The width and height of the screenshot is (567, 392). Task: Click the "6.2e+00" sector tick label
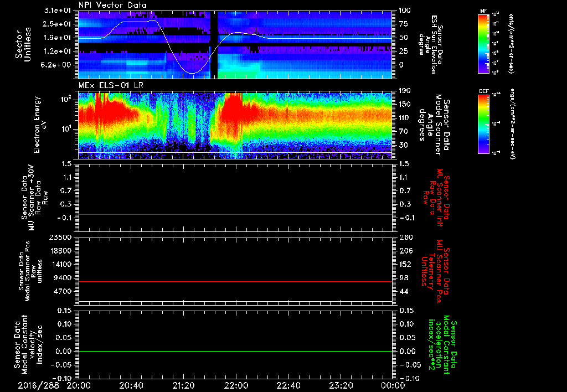[x=57, y=65]
